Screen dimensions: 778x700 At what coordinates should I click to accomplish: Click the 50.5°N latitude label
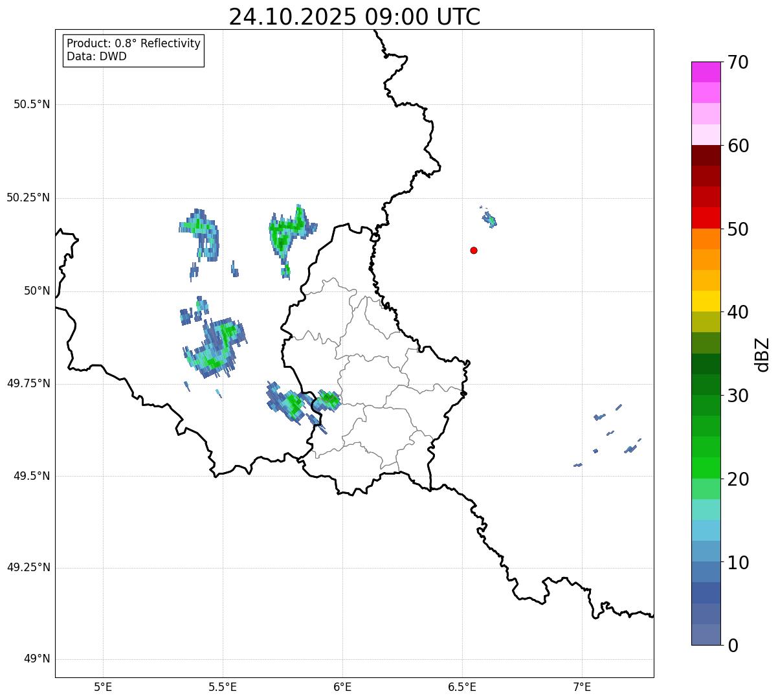(32, 104)
